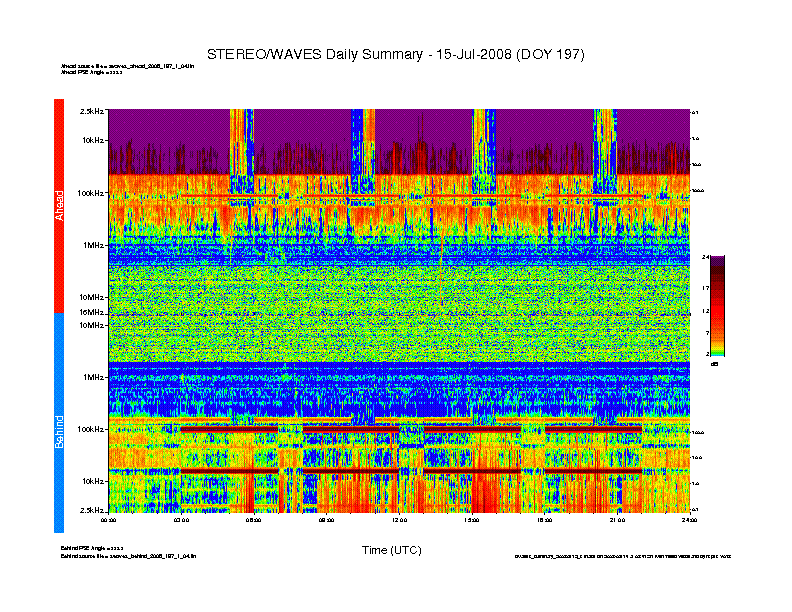Click the Ahead panel 10kHz tick label
The image size is (792, 612).
click(x=93, y=140)
